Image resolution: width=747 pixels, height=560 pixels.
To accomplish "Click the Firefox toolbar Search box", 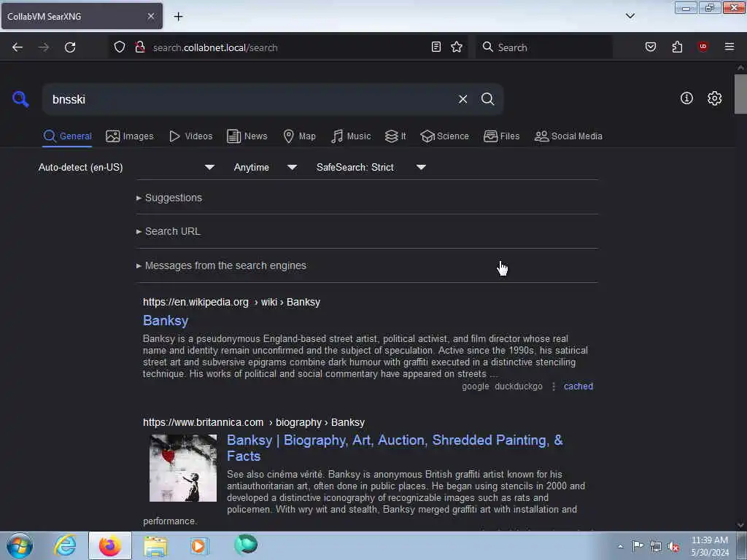I will click(544, 47).
